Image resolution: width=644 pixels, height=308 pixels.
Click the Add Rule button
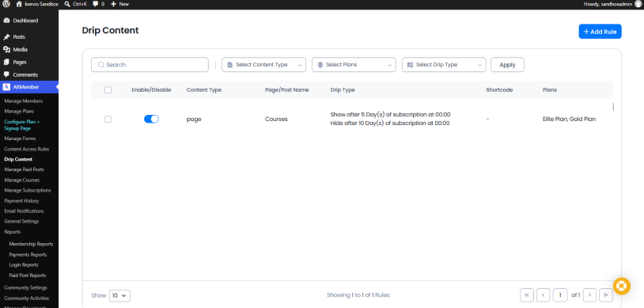tap(600, 32)
